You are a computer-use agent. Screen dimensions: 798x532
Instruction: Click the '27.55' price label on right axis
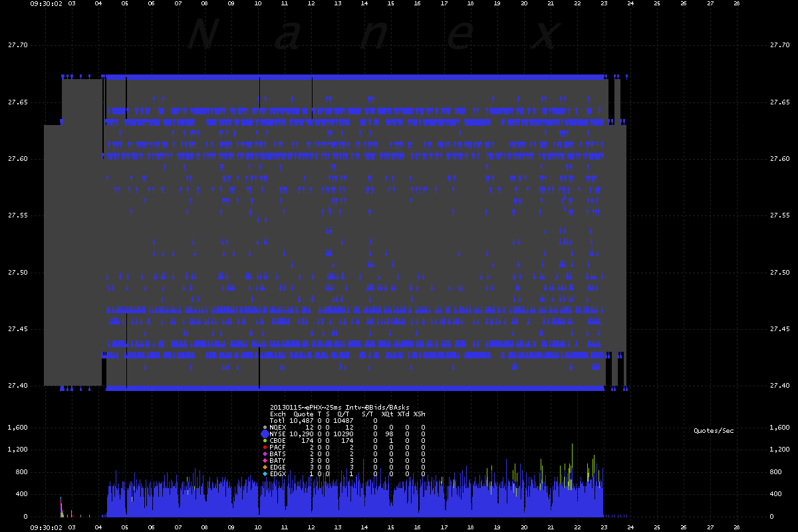[x=779, y=215]
